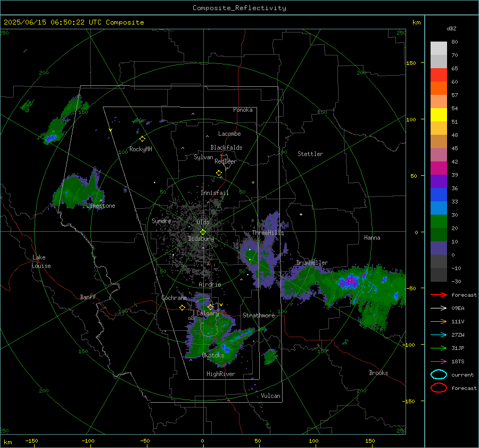This screenshot has height=448, width=479.
Task: Click the bright green 30–20 dBZ swatch
Action: click(439, 222)
